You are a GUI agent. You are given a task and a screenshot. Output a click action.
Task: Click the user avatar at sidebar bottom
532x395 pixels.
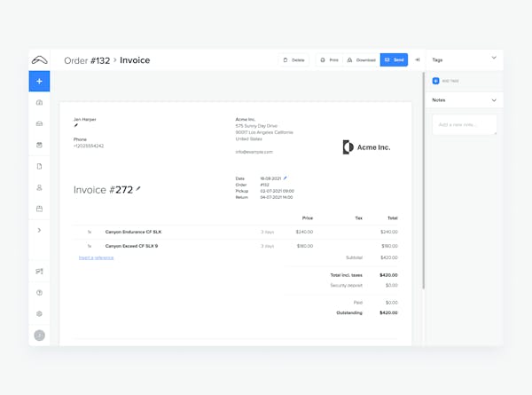pyautogui.click(x=39, y=336)
